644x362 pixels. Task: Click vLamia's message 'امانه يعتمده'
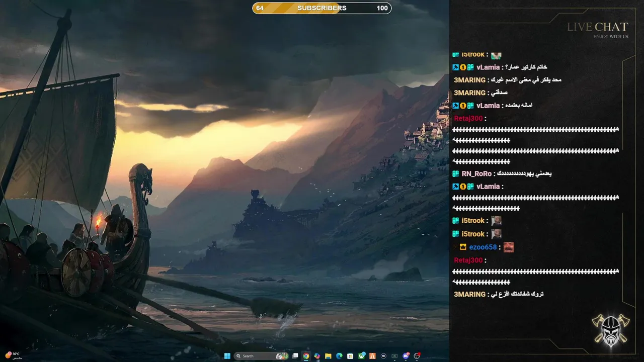pos(518,106)
